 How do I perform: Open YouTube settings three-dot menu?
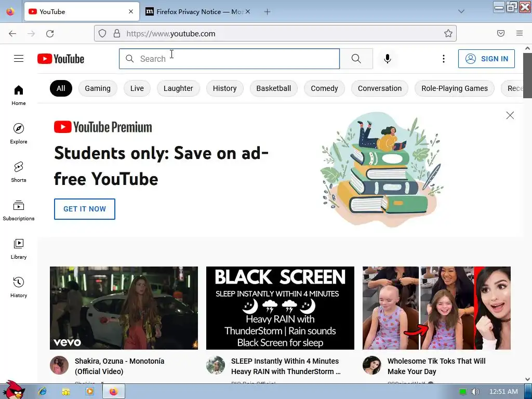point(444,59)
